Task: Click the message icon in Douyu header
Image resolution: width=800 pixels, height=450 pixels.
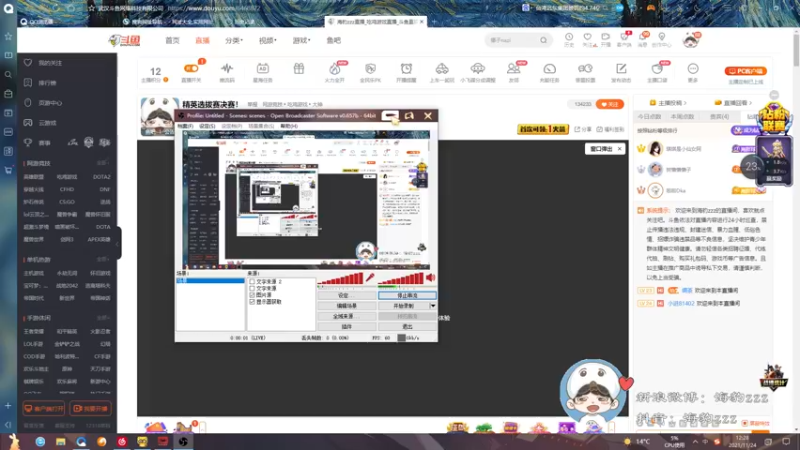Action: click(642, 37)
